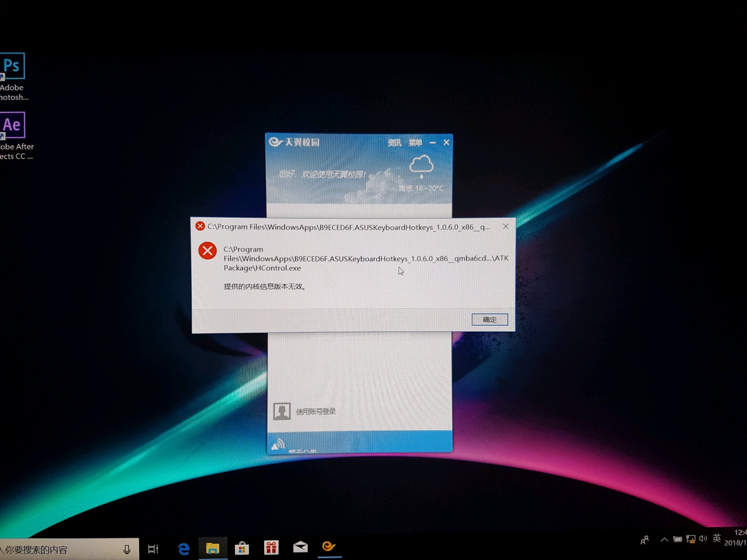Open the gift box app on taskbar
Screen dimensions: 747x560
click(x=271, y=548)
